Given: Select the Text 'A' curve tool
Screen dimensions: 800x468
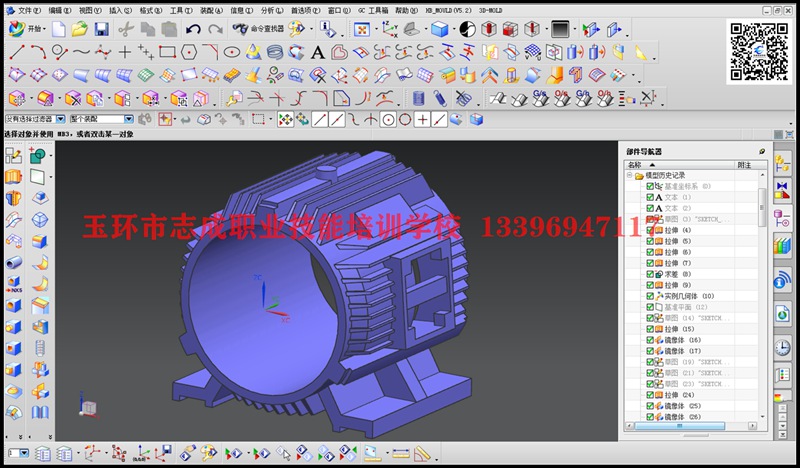Looking at the screenshot, I should [317, 52].
